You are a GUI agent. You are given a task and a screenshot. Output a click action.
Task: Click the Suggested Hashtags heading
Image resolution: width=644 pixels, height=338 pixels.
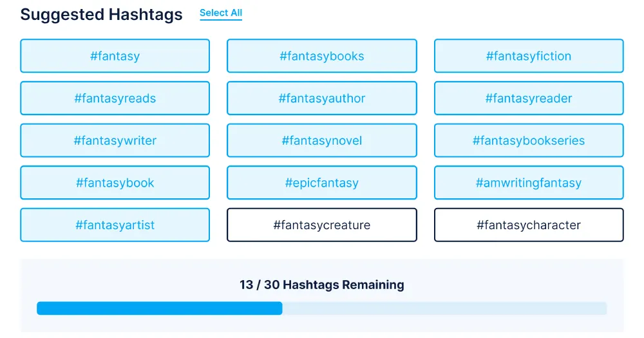(102, 14)
